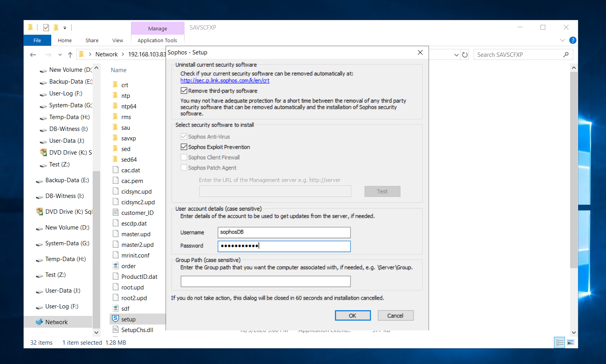Image resolution: width=606 pixels, height=364 pixels.
Task: Click the Sophos Client Firewall checkbox
Action: click(184, 157)
